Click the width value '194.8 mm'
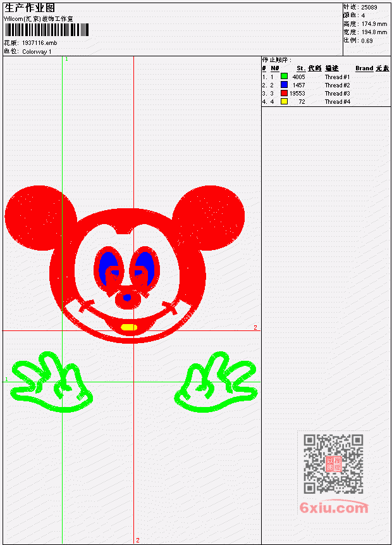This screenshot has width=392, height=545. click(374, 32)
